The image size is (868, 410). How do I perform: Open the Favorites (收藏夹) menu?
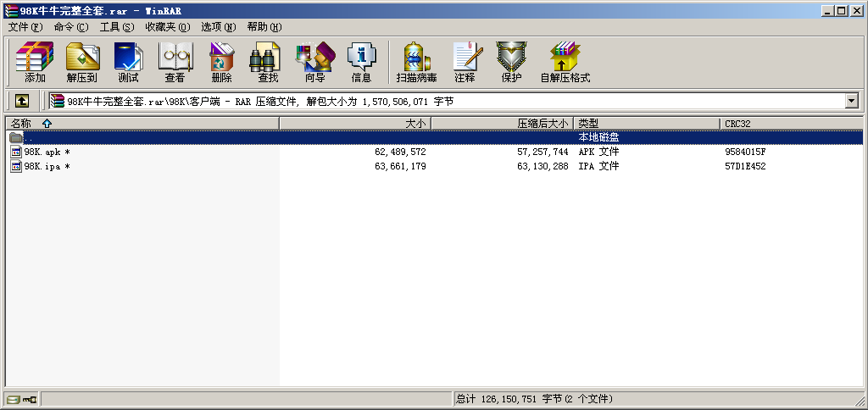coord(166,26)
